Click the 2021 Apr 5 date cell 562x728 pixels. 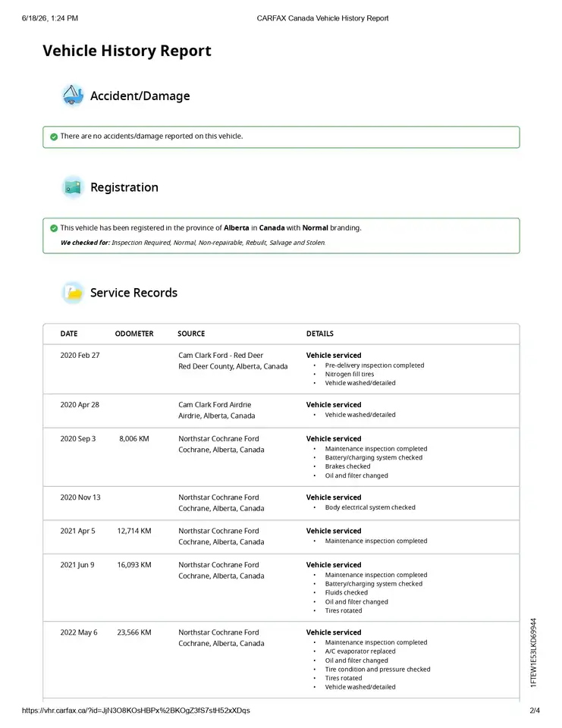77,531
